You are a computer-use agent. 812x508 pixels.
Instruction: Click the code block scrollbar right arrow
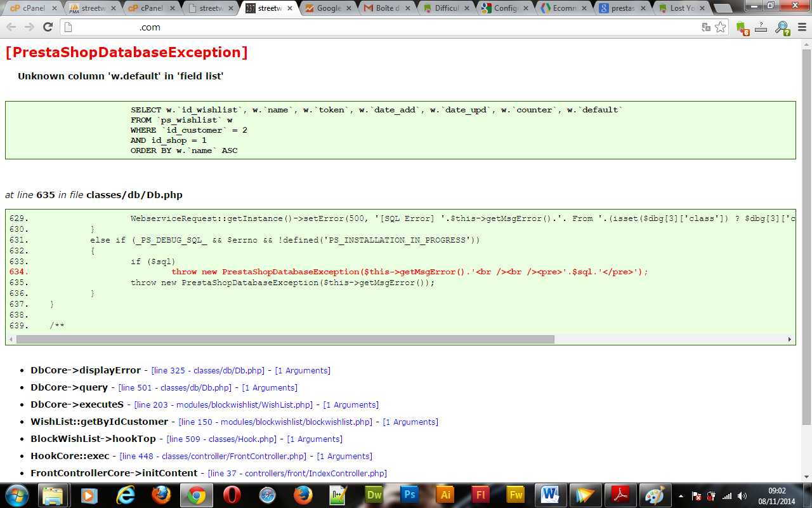coord(790,340)
